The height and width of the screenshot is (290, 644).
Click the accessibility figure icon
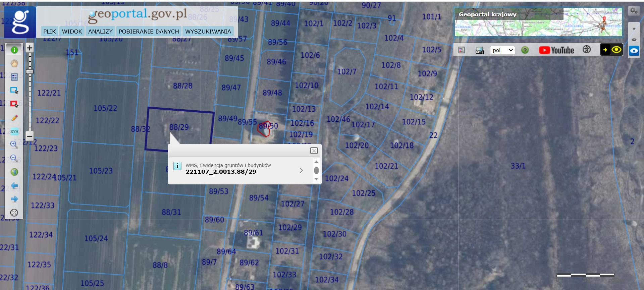click(x=586, y=50)
